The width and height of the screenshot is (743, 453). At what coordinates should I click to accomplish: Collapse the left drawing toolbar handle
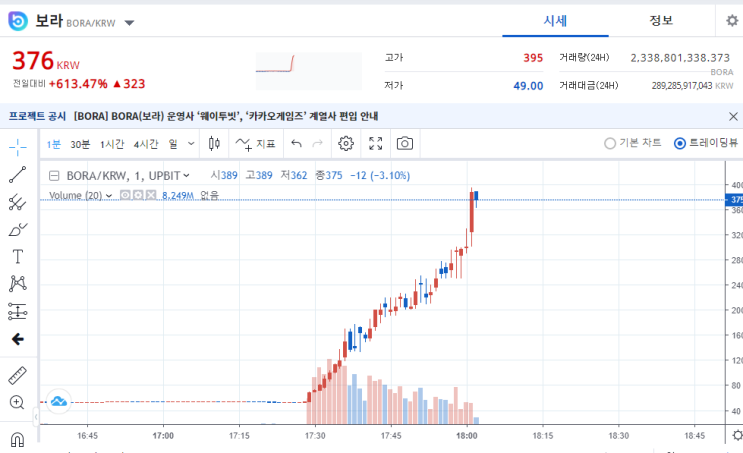[36, 417]
